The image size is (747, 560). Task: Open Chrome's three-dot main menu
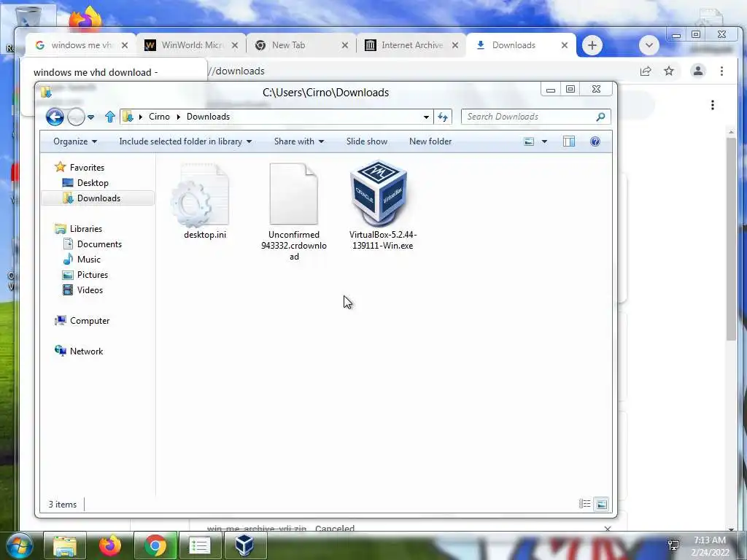click(721, 71)
